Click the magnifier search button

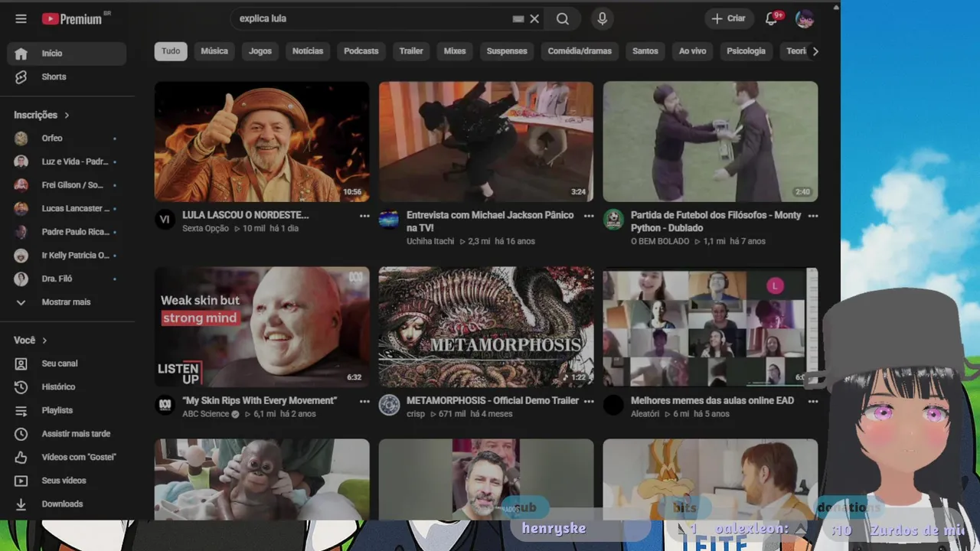pyautogui.click(x=563, y=18)
